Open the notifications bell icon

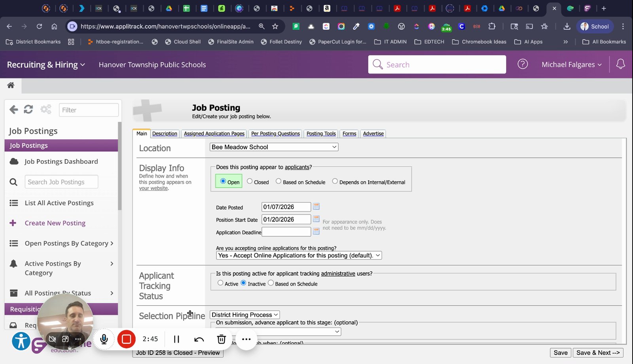[x=620, y=64]
